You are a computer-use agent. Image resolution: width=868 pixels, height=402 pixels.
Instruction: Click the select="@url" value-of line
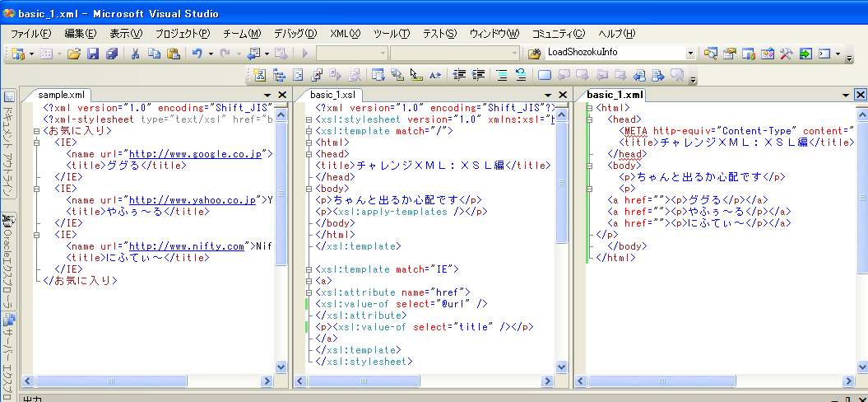(401, 304)
